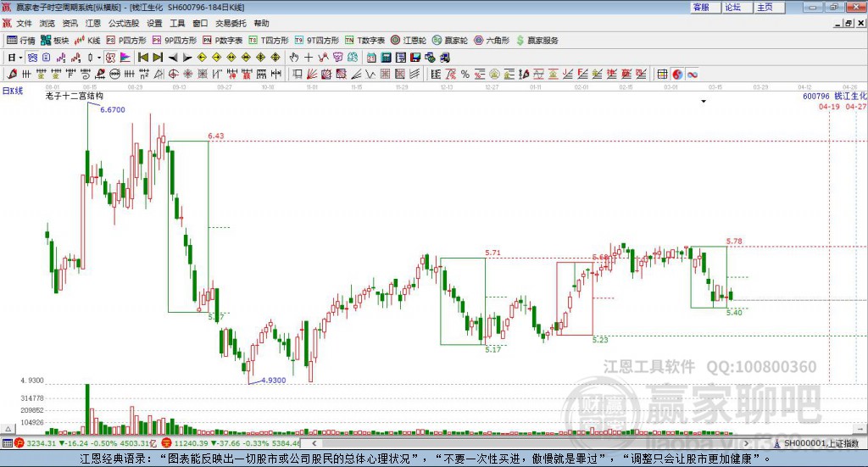
Task: Open the 文件 menu
Action: pyautogui.click(x=25, y=23)
